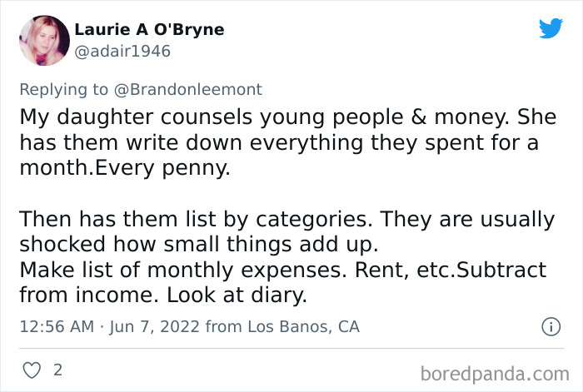Image resolution: width=583 pixels, height=392 pixels.
Task: Click the display name Laurie A O'Bryne
Action: coord(149,29)
